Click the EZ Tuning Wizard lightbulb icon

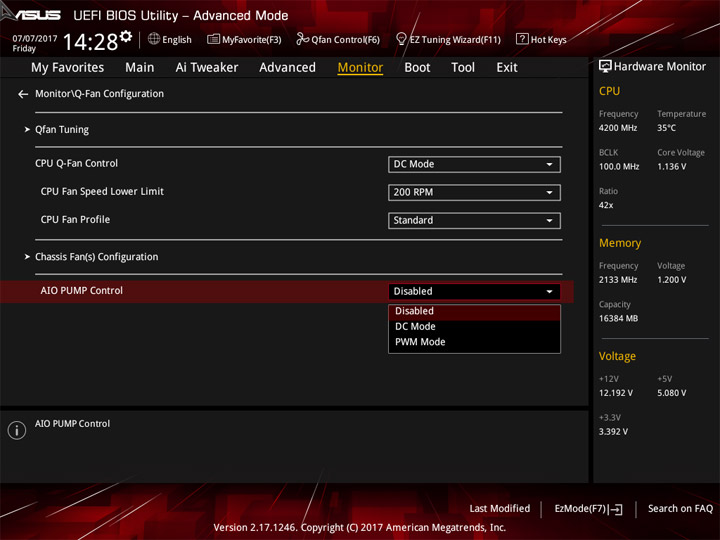[x=401, y=39]
